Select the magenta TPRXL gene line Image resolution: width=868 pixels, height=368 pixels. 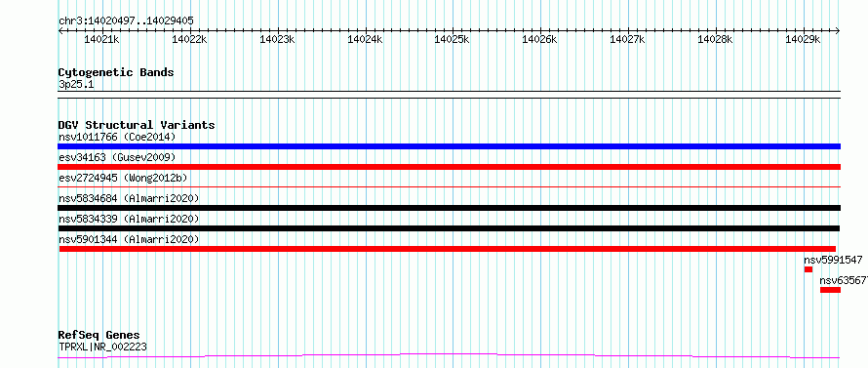coord(449,356)
